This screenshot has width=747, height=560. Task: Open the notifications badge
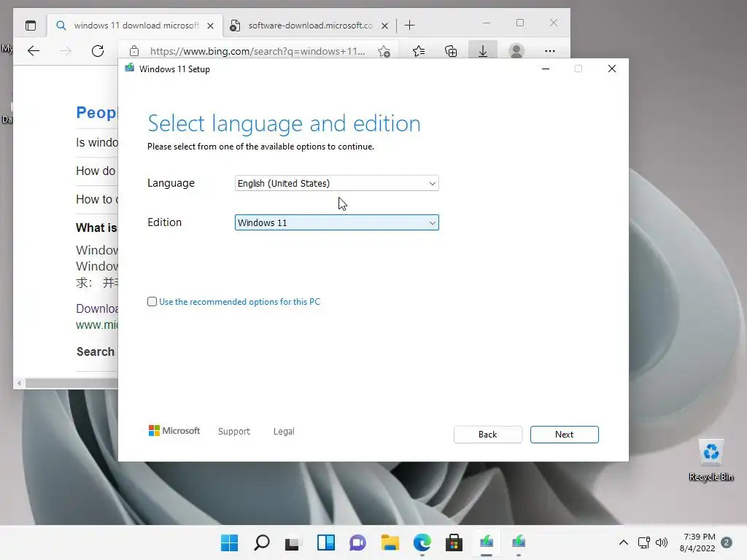[726, 542]
